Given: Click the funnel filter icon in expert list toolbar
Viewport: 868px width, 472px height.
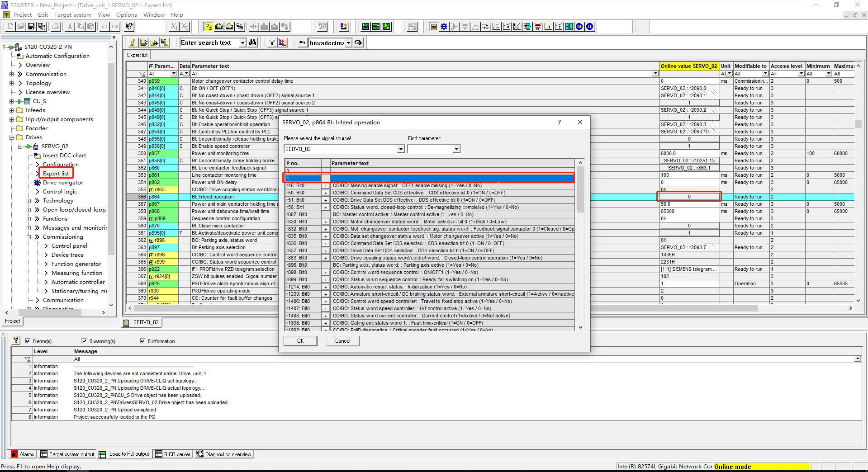Looking at the screenshot, I should click(272, 42).
